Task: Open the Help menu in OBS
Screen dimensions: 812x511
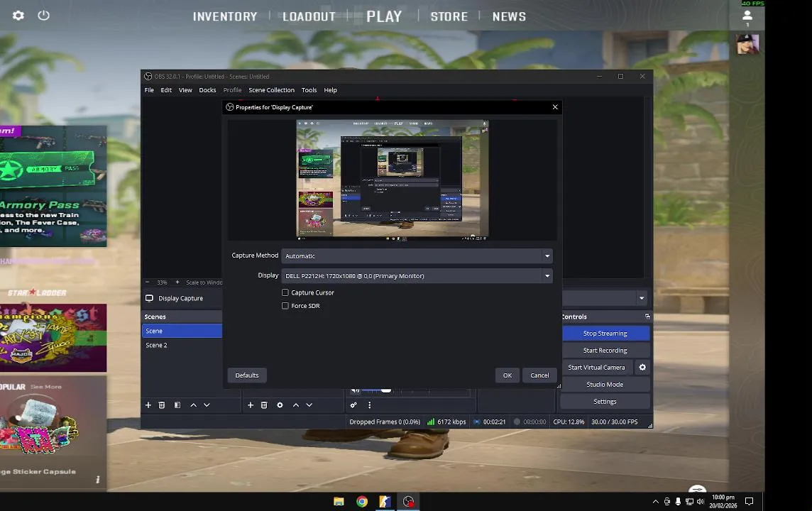Action: 330,90
